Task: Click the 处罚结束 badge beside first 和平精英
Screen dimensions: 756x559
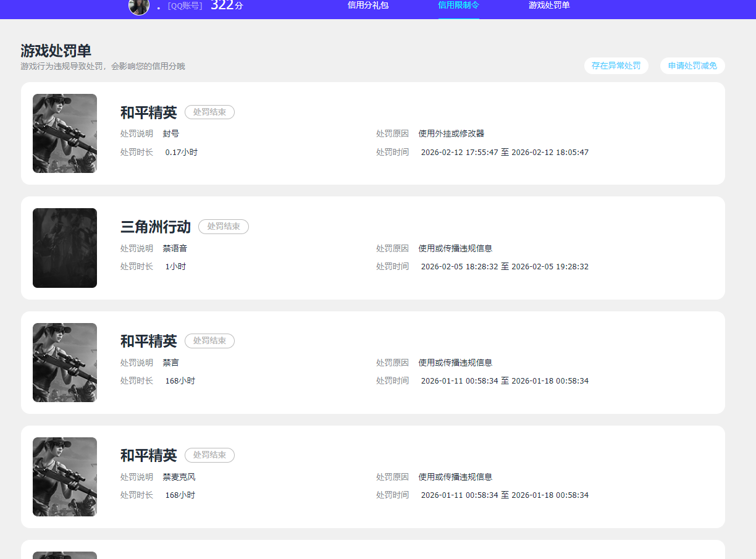Action: click(x=209, y=112)
